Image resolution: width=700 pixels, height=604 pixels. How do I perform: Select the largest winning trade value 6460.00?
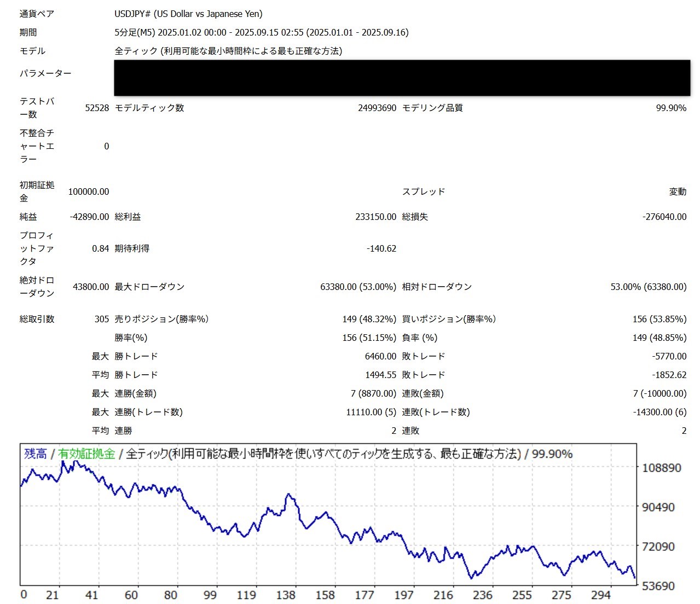coord(380,356)
